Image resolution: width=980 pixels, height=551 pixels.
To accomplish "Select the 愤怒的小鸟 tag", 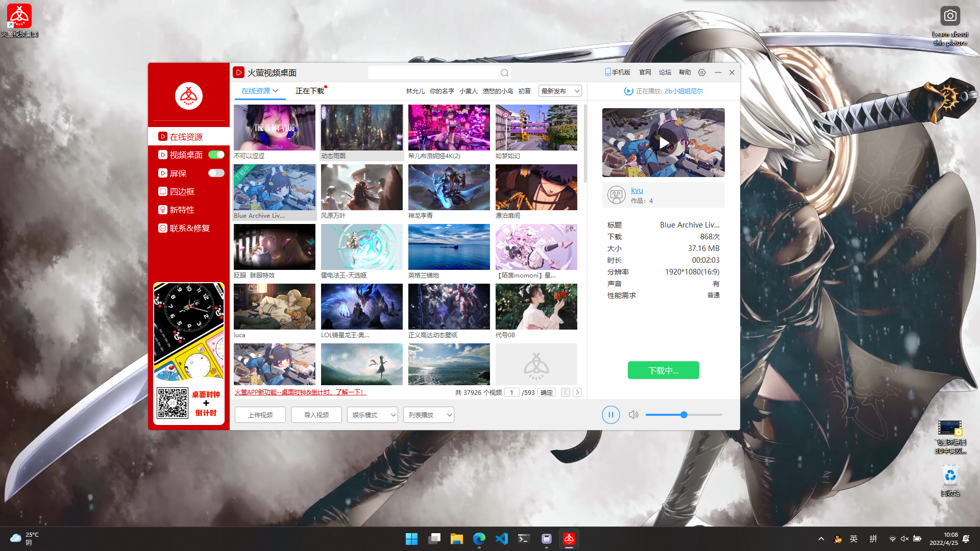I will [498, 91].
